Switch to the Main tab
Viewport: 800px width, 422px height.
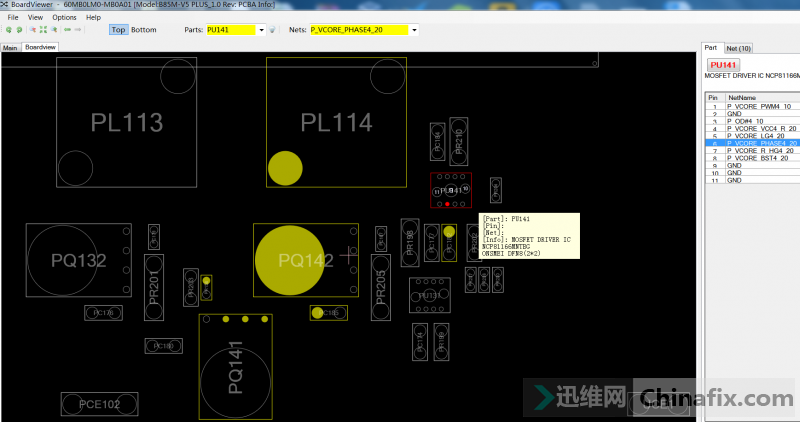(x=11, y=47)
